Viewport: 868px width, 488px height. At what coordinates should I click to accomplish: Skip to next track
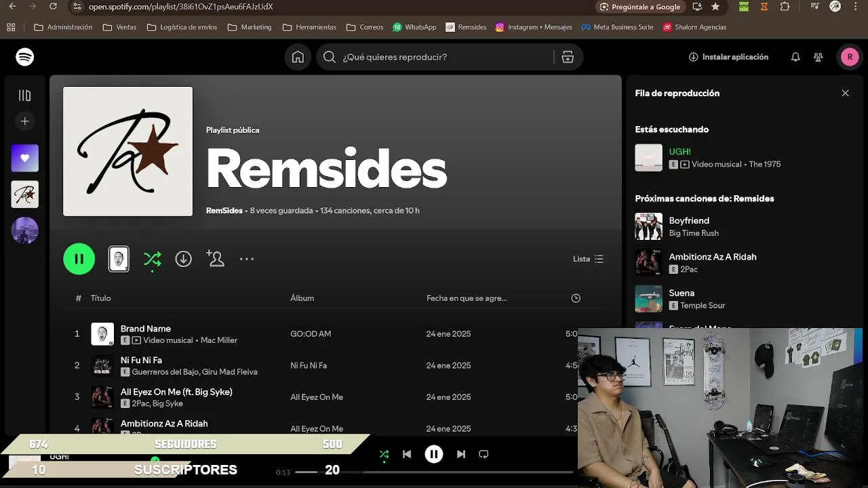[461, 454]
